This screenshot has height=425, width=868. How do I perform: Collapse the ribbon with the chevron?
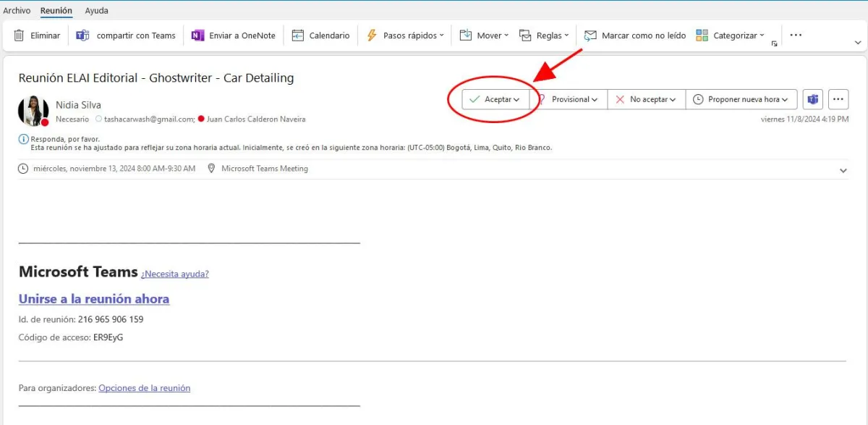point(858,43)
